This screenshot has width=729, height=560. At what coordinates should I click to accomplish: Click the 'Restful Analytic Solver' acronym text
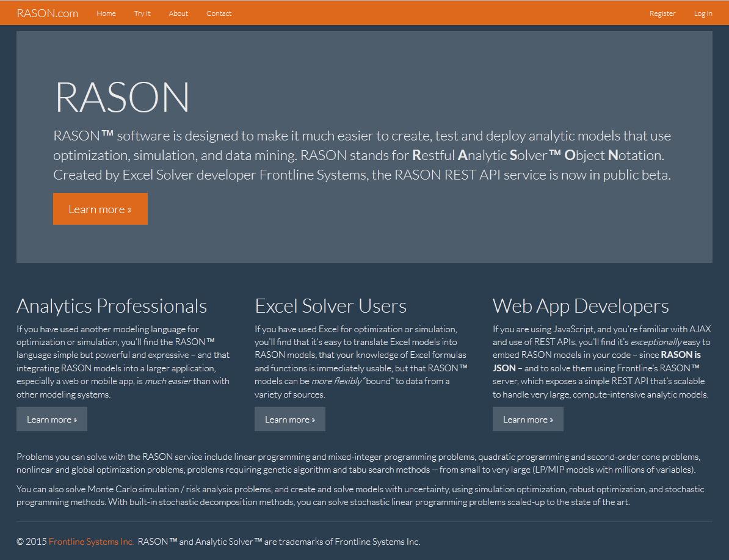(x=487, y=155)
